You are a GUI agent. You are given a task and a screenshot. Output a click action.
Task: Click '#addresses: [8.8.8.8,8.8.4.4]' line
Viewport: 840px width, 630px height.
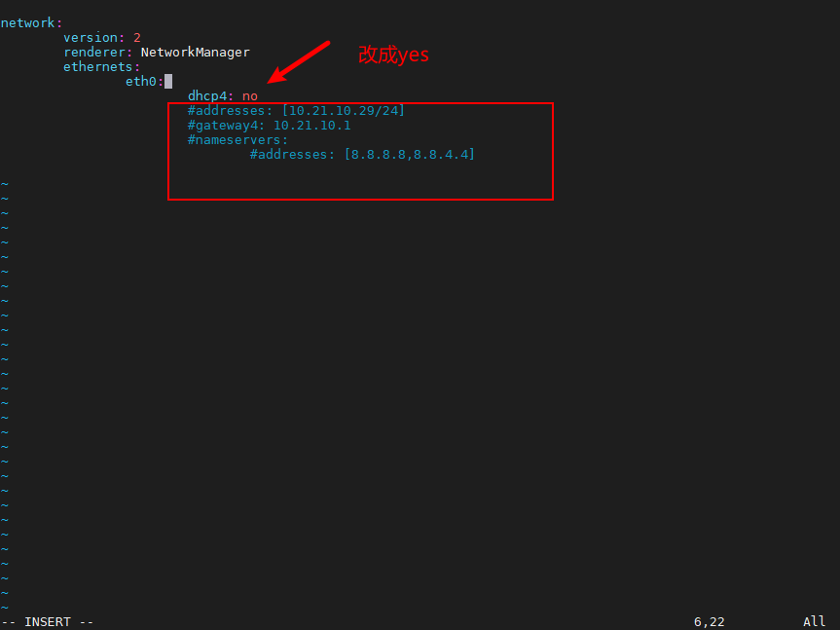[x=362, y=154]
